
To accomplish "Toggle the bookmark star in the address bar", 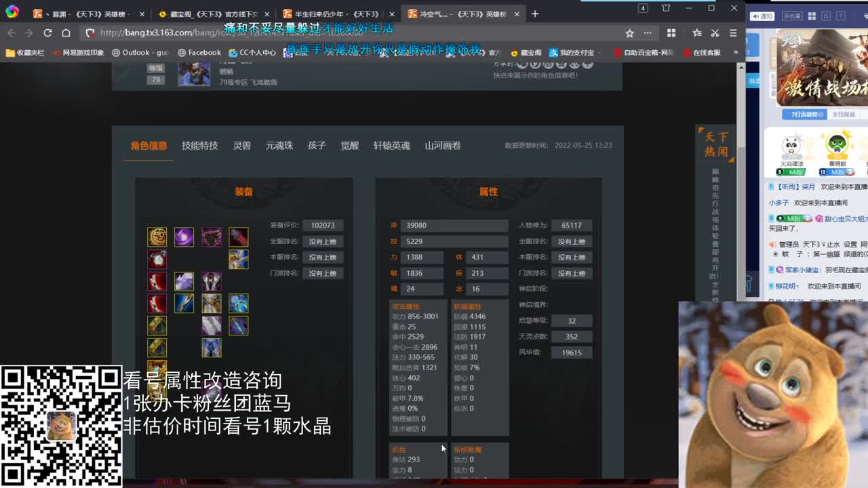I will pyautogui.click(x=630, y=33).
